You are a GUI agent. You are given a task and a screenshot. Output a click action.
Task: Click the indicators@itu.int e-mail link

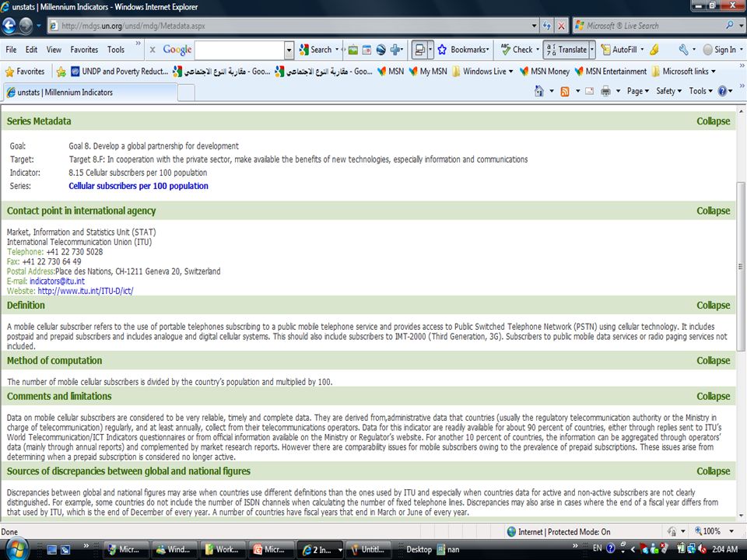(x=57, y=282)
